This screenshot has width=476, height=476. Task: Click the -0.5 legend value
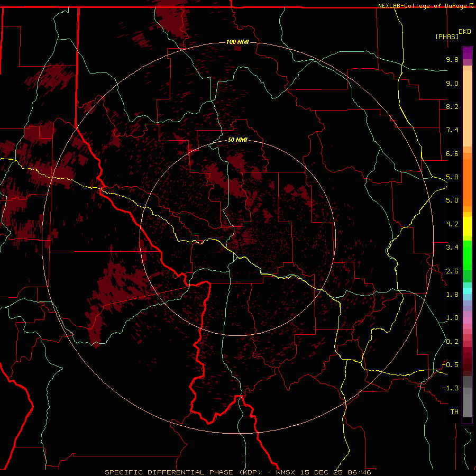pyautogui.click(x=450, y=365)
